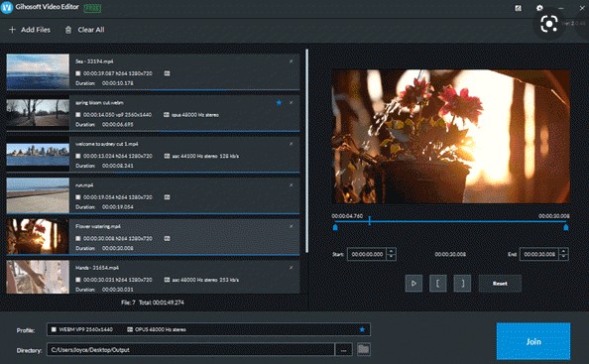Image resolution: width=589 pixels, height=364 pixels.
Task: Set clip start with left bracket button
Action: pos(438,284)
